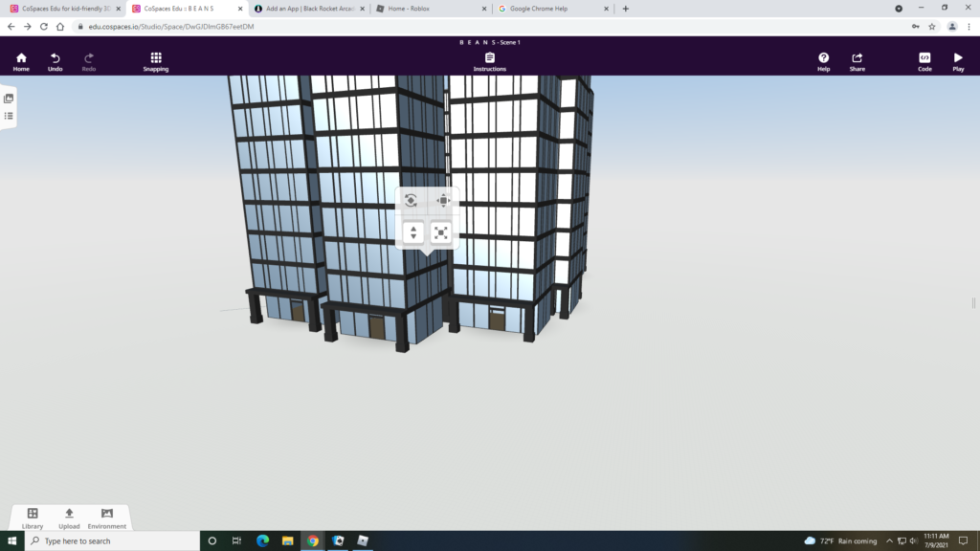Reload the page

pos(44,26)
